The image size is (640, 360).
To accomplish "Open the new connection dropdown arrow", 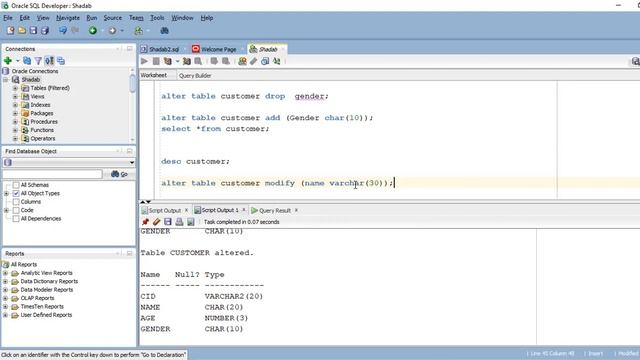I will pos(18,61).
